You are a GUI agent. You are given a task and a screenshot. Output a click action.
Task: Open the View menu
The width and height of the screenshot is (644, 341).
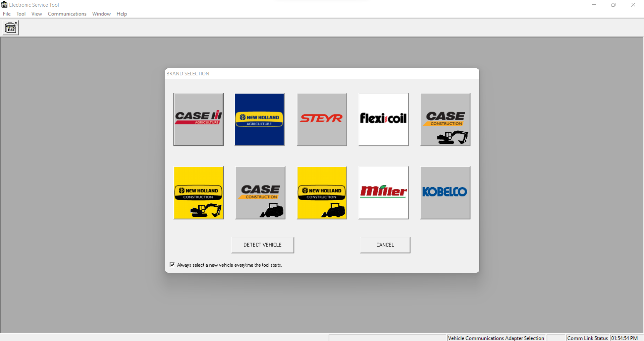pos(37,14)
